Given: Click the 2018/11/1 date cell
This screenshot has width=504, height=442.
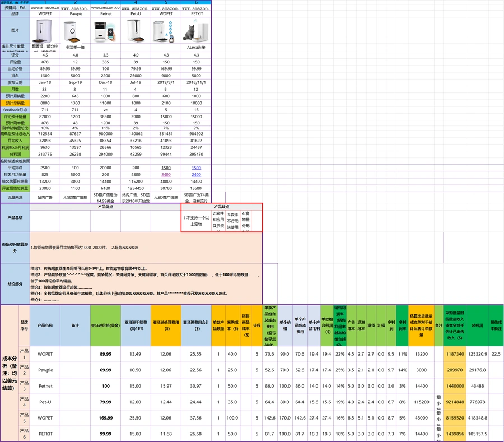Looking at the screenshot, I should 197,82.
